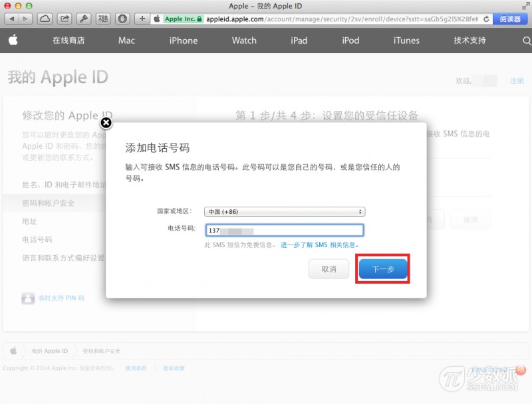This screenshot has height=404, width=532.
Task: Open search with the magnifier icon
Action: tap(527, 41)
